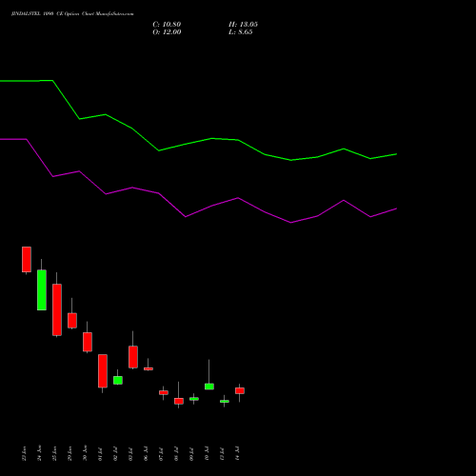The image size is (476, 476).
Task: Select the green candle for 24 Jun
Action: click(x=42, y=289)
